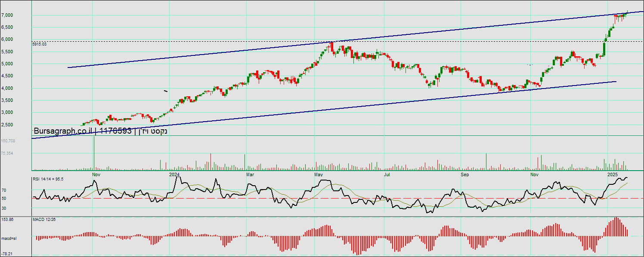The height and width of the screenshot is (257, 644).
Task: Click the Nov label preceding 2025
Action: [x=535, y=174]
